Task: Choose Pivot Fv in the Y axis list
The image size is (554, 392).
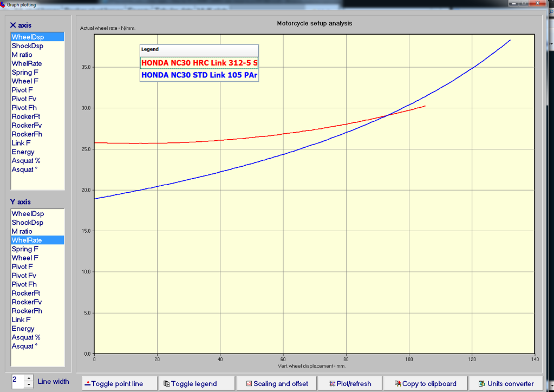Action: [x=37, y=276]
